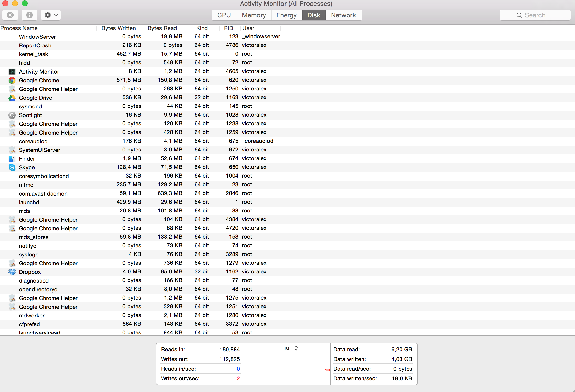Select the sysmond process

pyautogui.click(x=287, y=106)
